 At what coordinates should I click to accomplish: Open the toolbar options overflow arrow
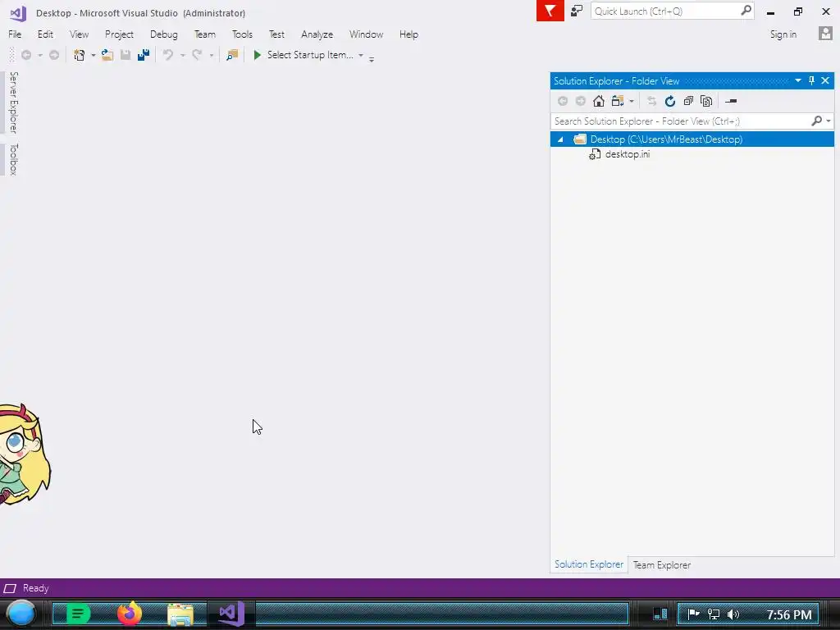[x=372, y=59]
